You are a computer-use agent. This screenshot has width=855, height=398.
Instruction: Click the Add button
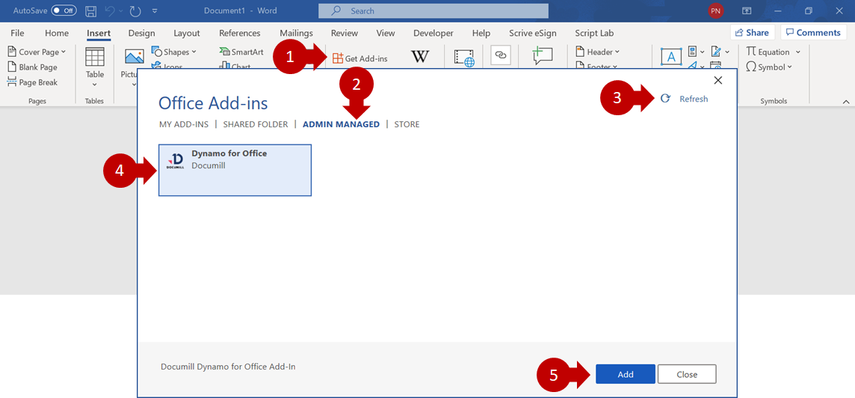coord(625,375)
